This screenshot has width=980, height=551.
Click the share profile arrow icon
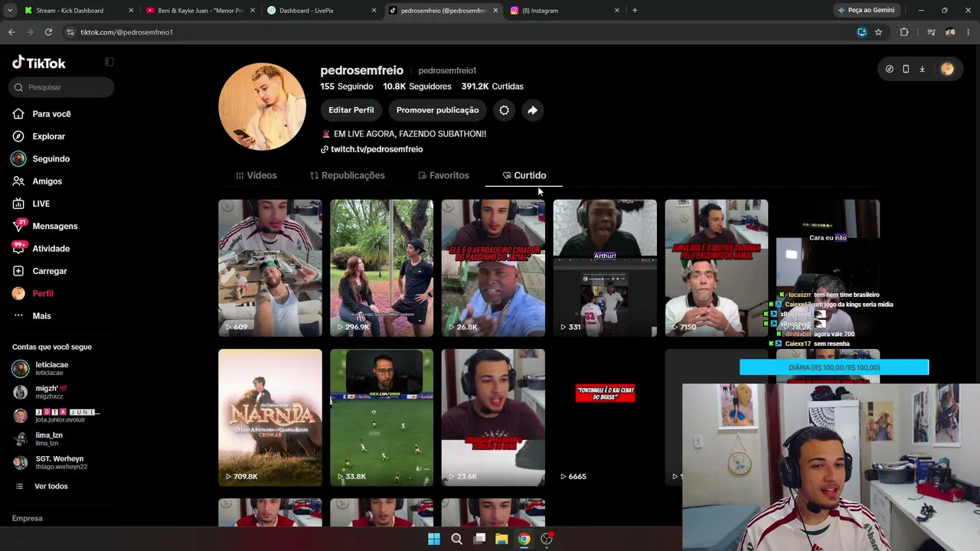tap(532, 110)
